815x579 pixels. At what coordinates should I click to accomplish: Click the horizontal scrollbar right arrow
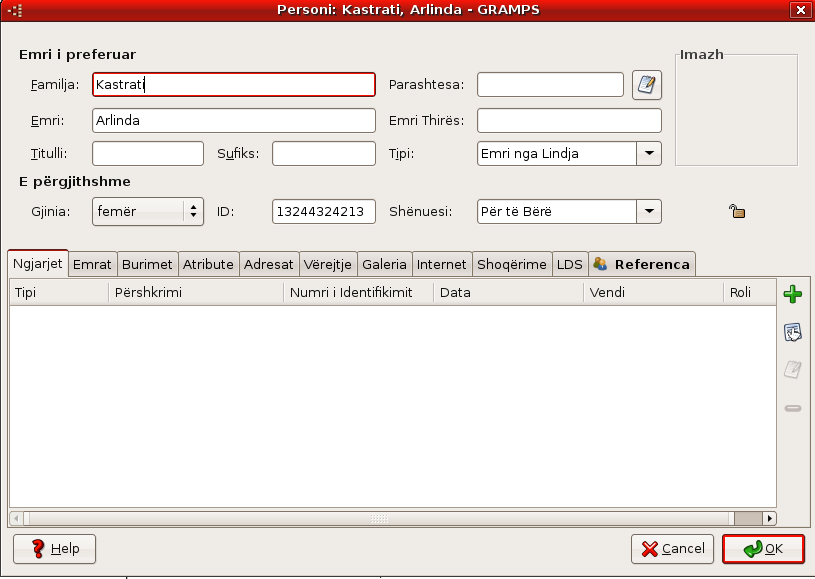tap(770, 519)
